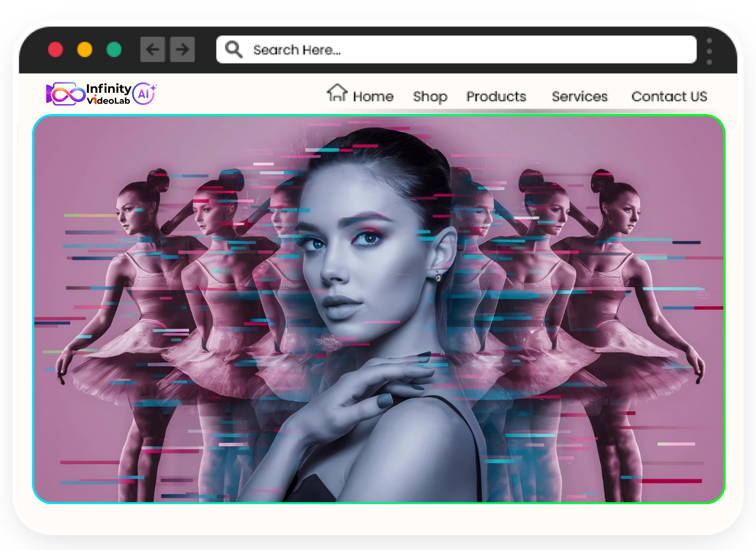
Task: Click the yellow window dot
Action: 85,50
